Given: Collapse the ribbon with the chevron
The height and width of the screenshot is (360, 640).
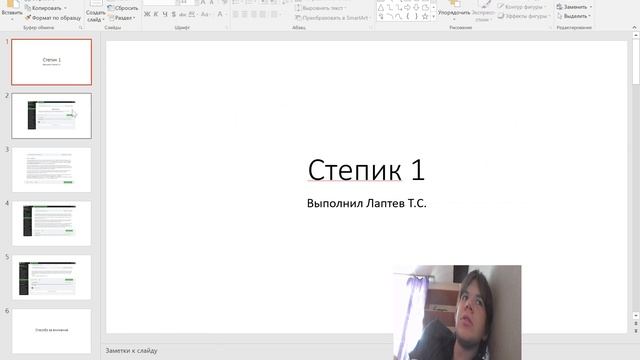Looking at the screenshot, I should 634,27.
